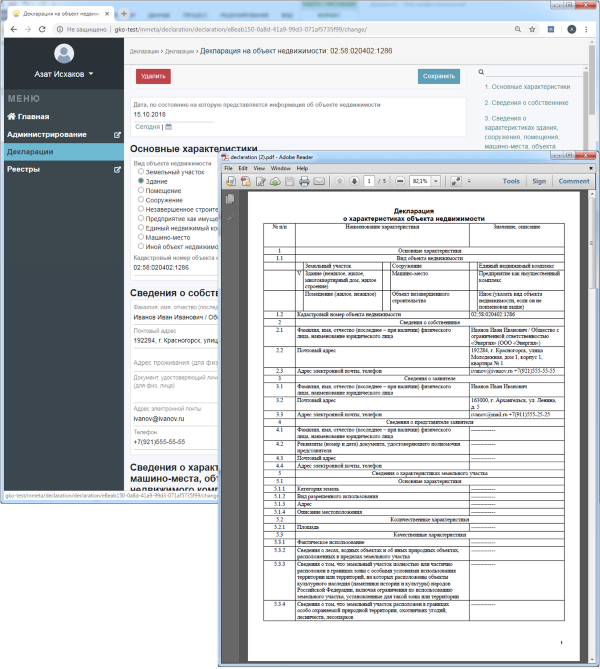The image size is (600, 669).
Task: Select the Предприятие как имущественный radio button
Action: [x=141, y=218]
